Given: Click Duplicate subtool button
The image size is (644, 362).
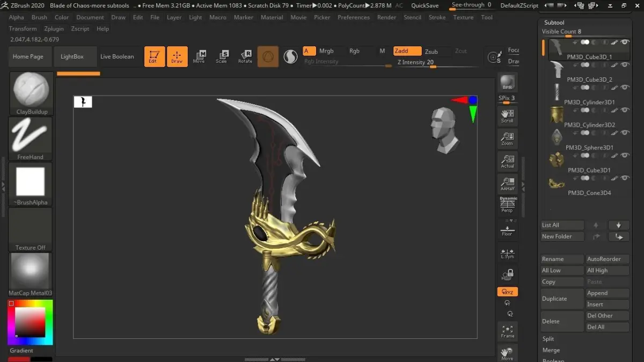Looking at the screenshot, I should [x=562, y=299].
